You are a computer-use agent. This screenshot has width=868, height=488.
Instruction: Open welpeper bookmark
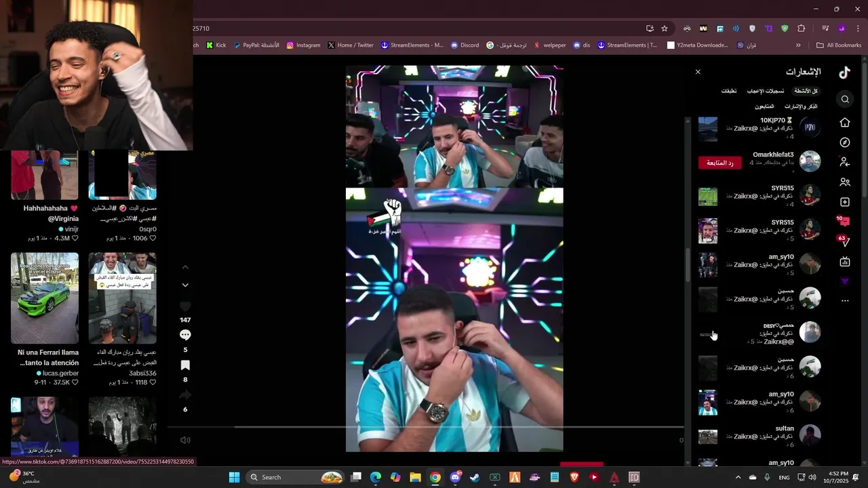[x=550, y=45]
